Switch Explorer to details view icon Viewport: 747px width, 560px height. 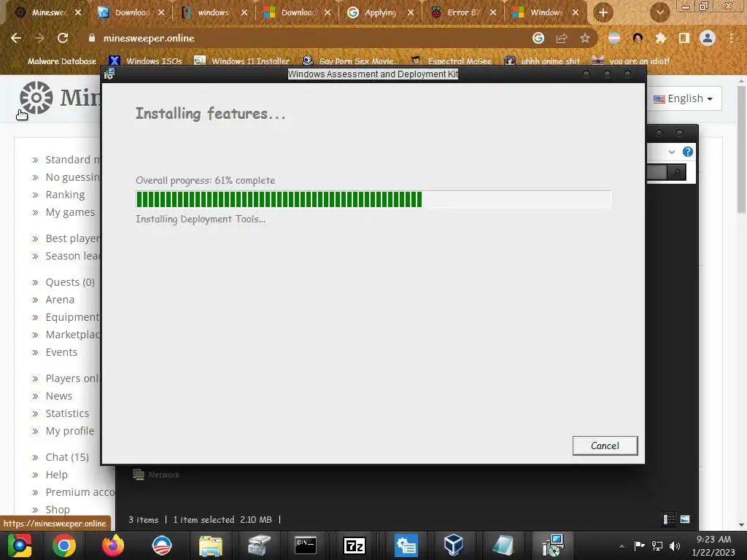669,519
